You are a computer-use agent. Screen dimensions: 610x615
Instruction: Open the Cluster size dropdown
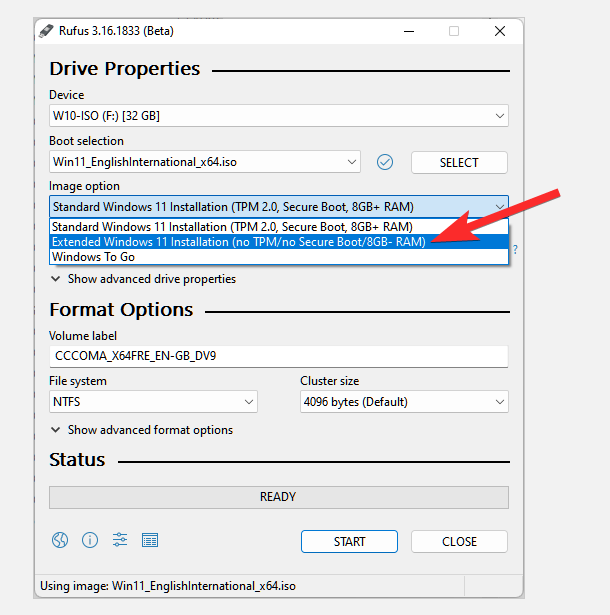pyautogui.click(x=404, y=402)
